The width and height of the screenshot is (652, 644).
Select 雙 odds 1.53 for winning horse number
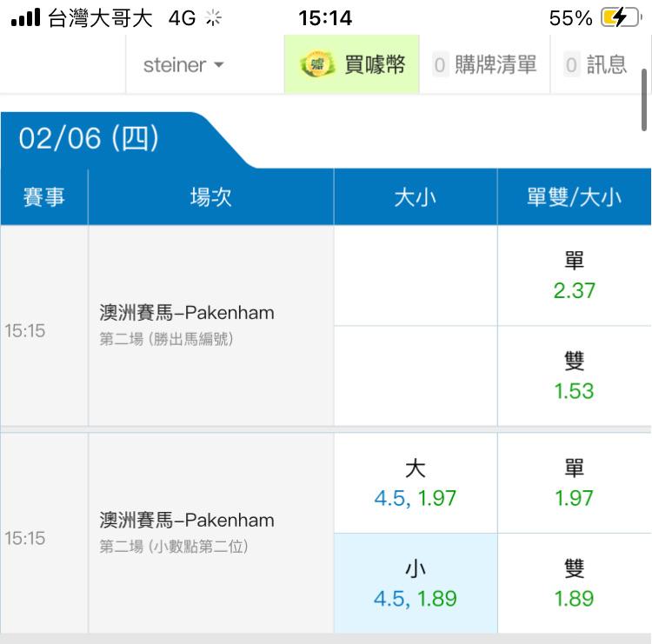click(575, 376)
